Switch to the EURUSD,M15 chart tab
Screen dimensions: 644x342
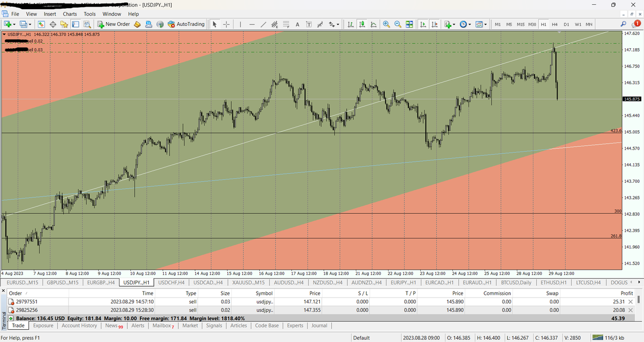coord(23,282)
